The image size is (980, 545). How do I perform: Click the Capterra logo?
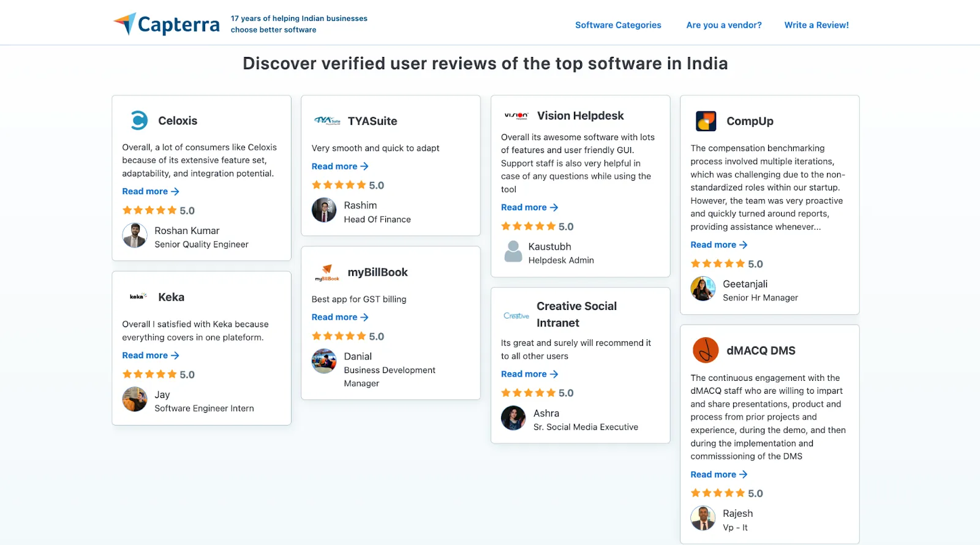(167, 24)
